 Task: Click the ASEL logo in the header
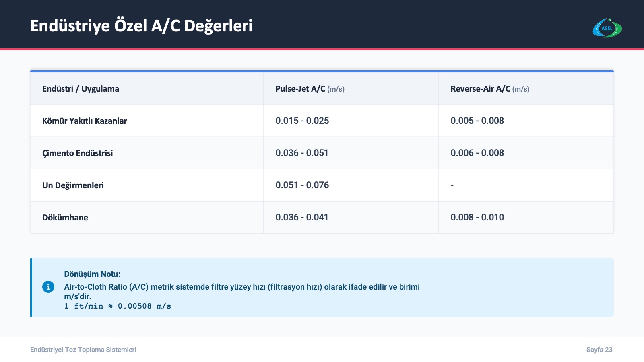(x=607, y=28)
